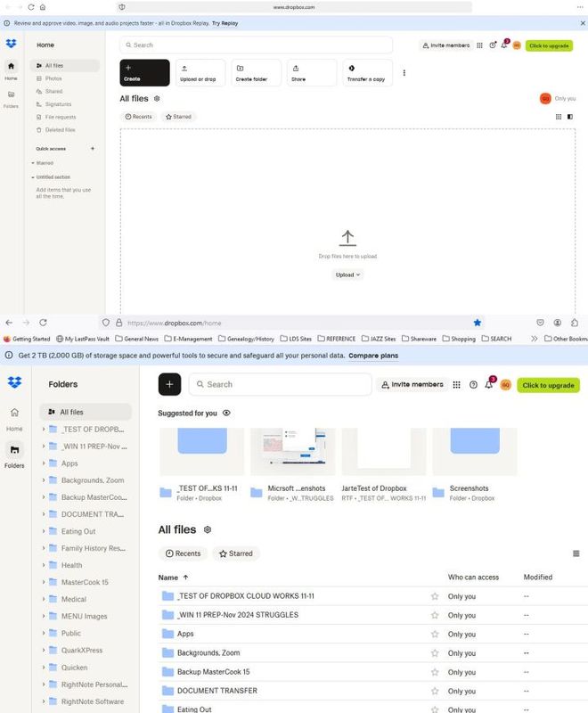Toggle Suggested for you eye icon

pos(226,413)
